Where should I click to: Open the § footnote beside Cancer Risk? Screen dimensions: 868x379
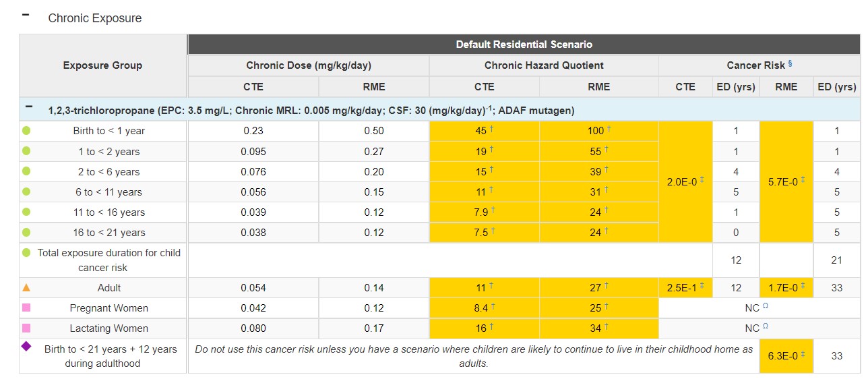[x=790, y=63]
